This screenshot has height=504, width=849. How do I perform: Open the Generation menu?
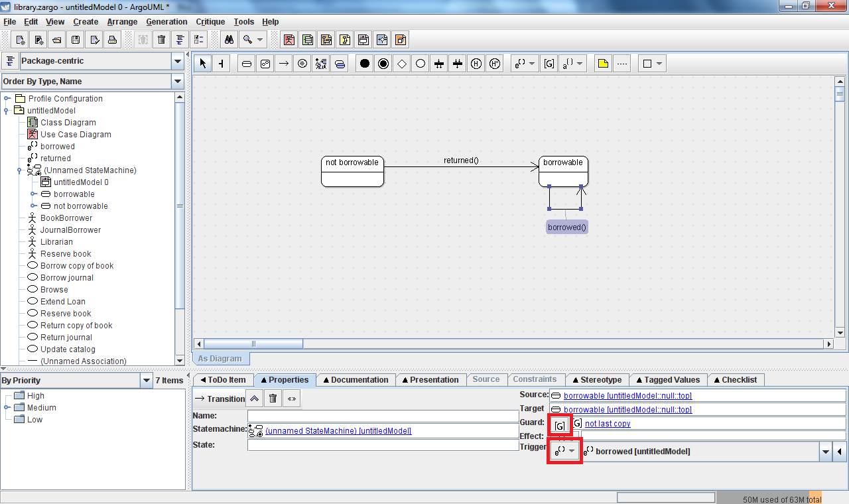pyautogui.click(x=166, y=22)
